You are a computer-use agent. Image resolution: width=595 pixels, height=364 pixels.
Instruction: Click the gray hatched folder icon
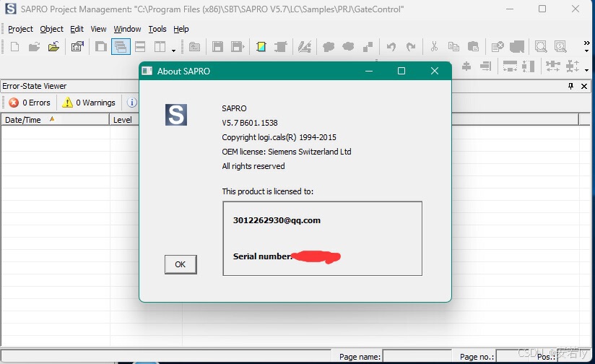point(195,47)
